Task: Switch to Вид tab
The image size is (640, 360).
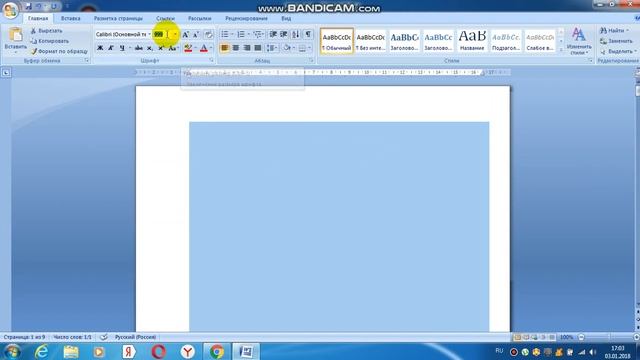Action: point(286,18)
